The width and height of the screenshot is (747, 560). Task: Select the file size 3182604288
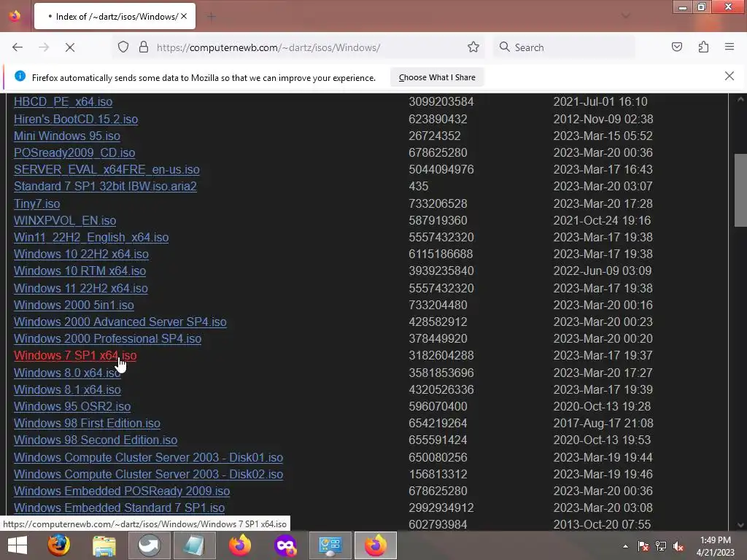pos(441,356)
